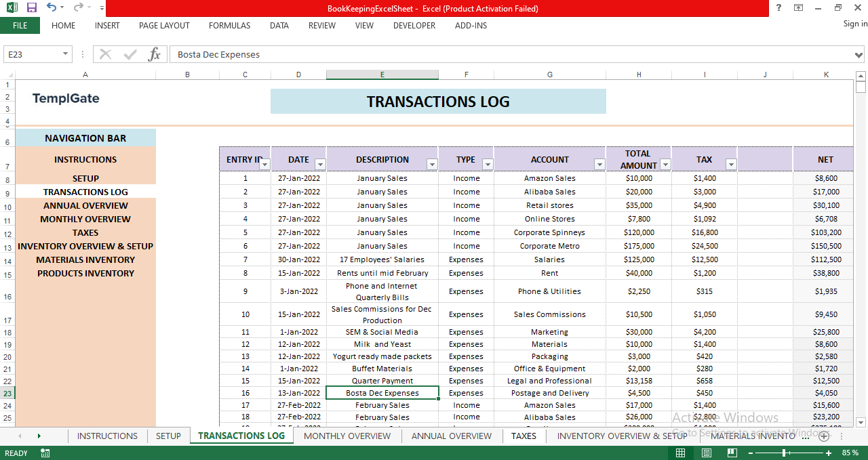This screenshot has width=868, height=460.
Task: Click the sheet tab scroll left arrow
Action: pos(20,436)
